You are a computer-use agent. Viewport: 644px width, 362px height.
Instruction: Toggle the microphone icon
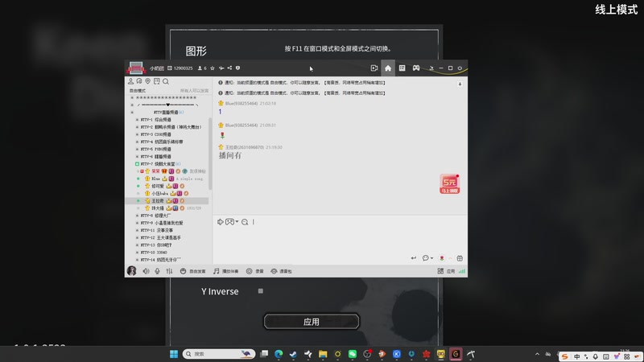157,271
